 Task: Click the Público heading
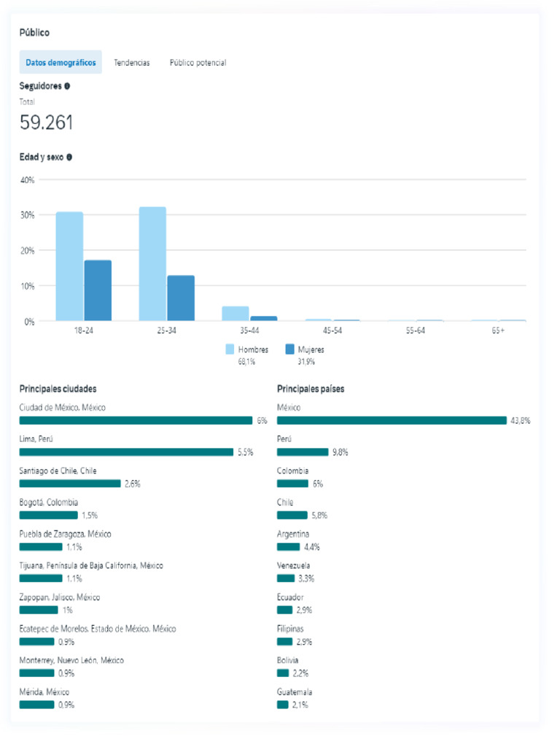(34, 32)
